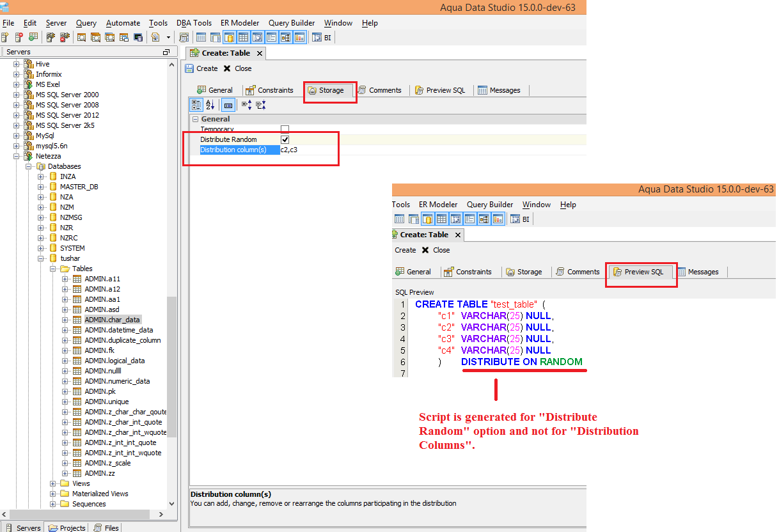
Task: Click the categorized view icon in Storage toolbar
Action: [197, 105]
